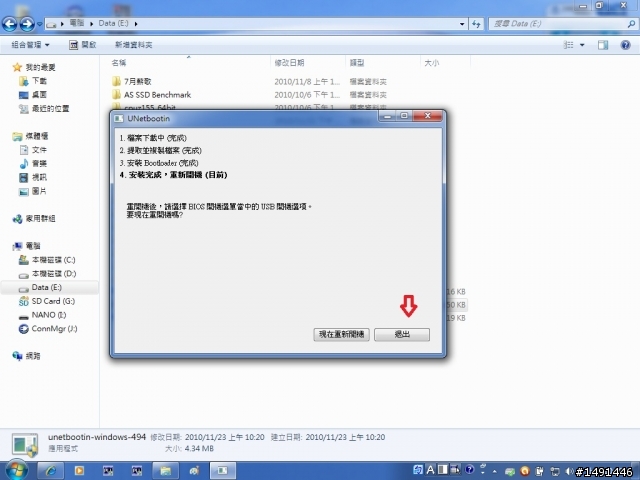Click the UNetbootin taskbar button

pyautogui.click(x=223, y=471)
